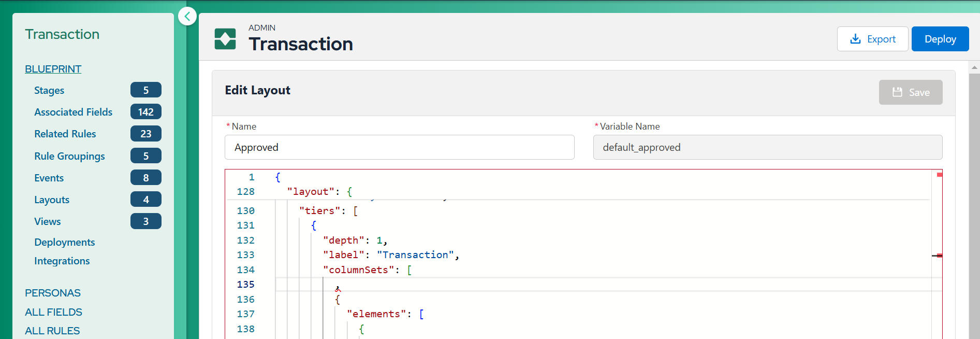Image resolution: width=980 pixels, height=339 pixels.
Task: Click the Transaction sidebar title
Action: pyautogui.click(x=62, y=34)
